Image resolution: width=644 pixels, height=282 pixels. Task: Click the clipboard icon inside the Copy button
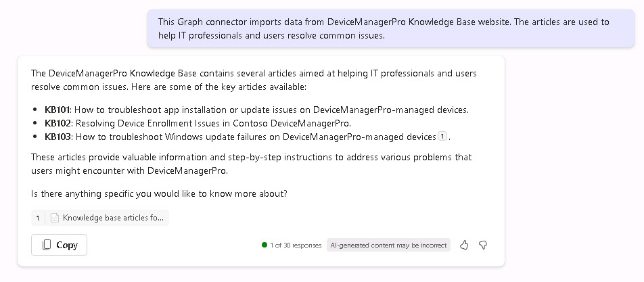pyautogui.click(x=47, y=245)
